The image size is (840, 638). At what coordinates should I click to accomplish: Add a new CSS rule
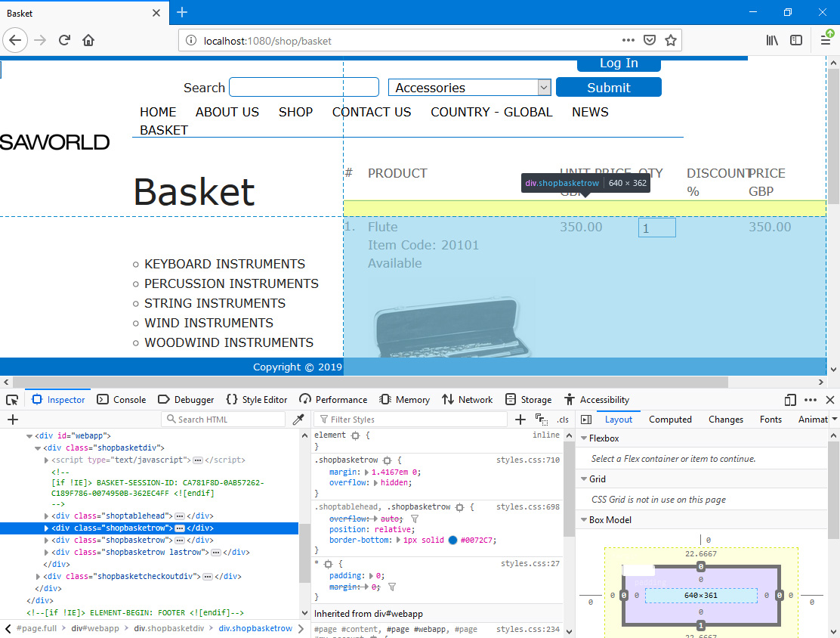click(520, 420)
